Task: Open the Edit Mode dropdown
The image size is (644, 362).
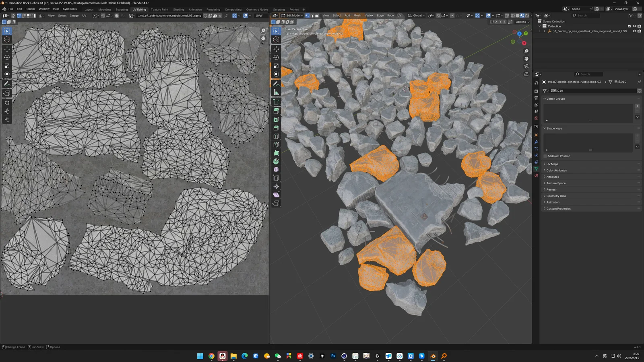Action: [x=293, y=16]
